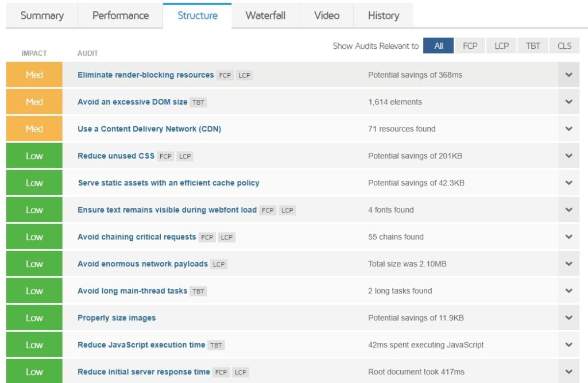Image resolution: width=588 pixels, height=383 pixels.
Task: Expand the render-blocking resources audit chevron
Action: (x=569, y=75)
